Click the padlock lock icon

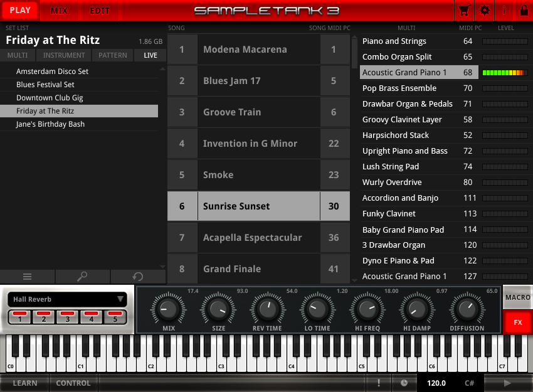tap(524, 11)
